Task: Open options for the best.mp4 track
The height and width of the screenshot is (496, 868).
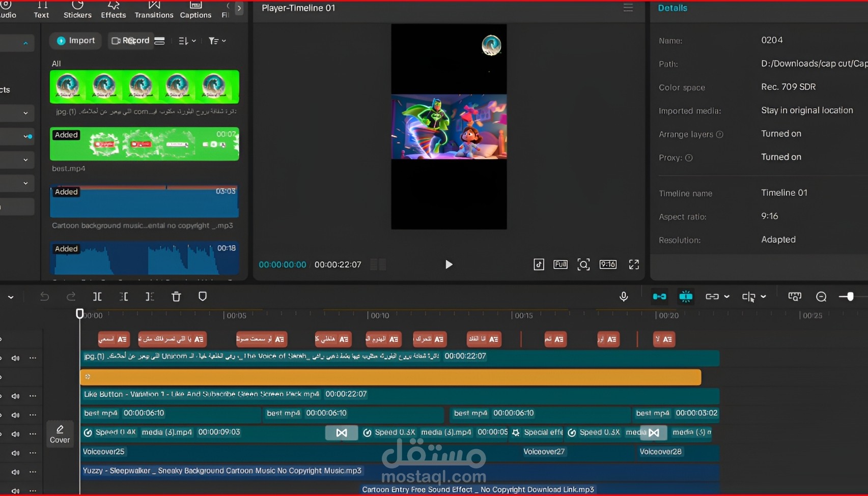Action: (x=33, y=415)
